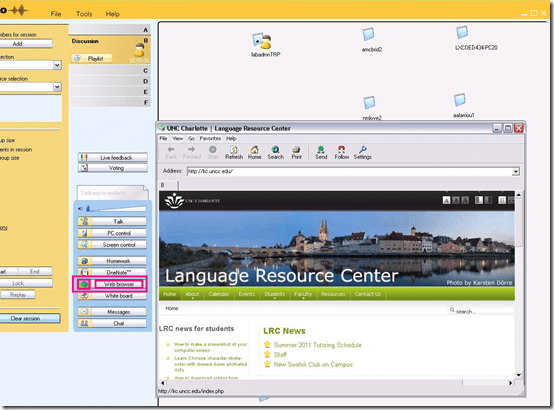Viewport: 554px width, 410px height.
Task: Open browser Settings wrench icon
Action: tap(363, 152)
